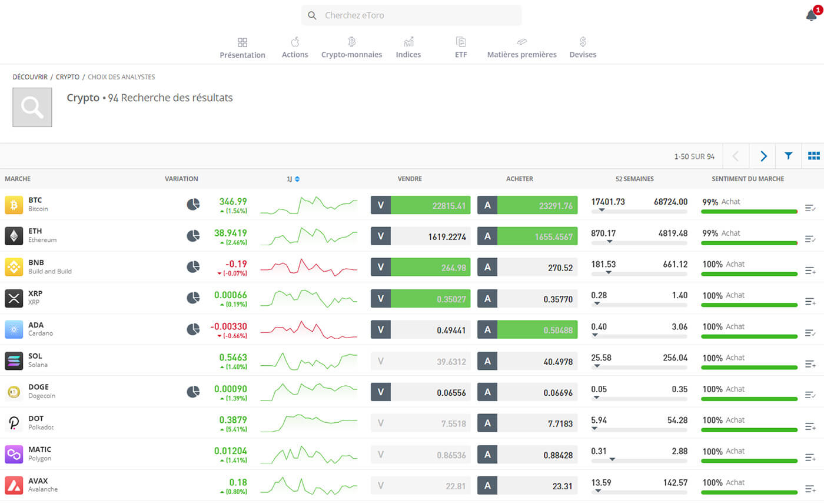This screenshot has height=504, width=824.
Task: Click the large search magnifier thumbnail
Action: 32,107
